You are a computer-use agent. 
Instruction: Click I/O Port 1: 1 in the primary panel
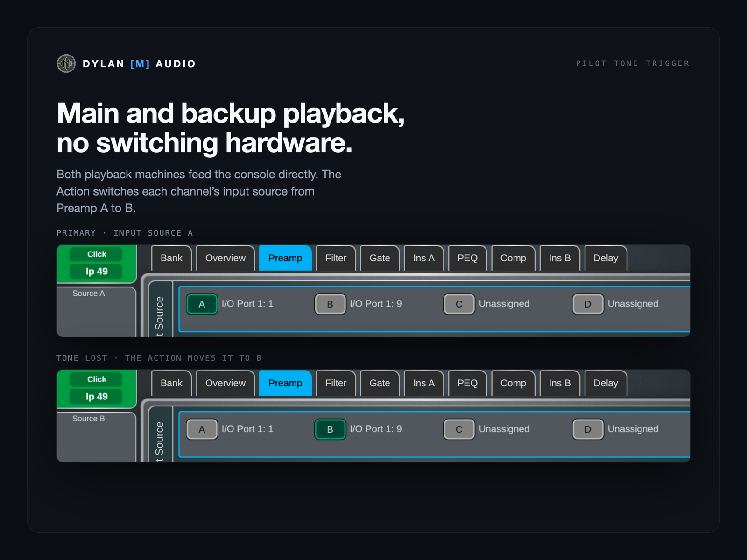pos(247,304)
